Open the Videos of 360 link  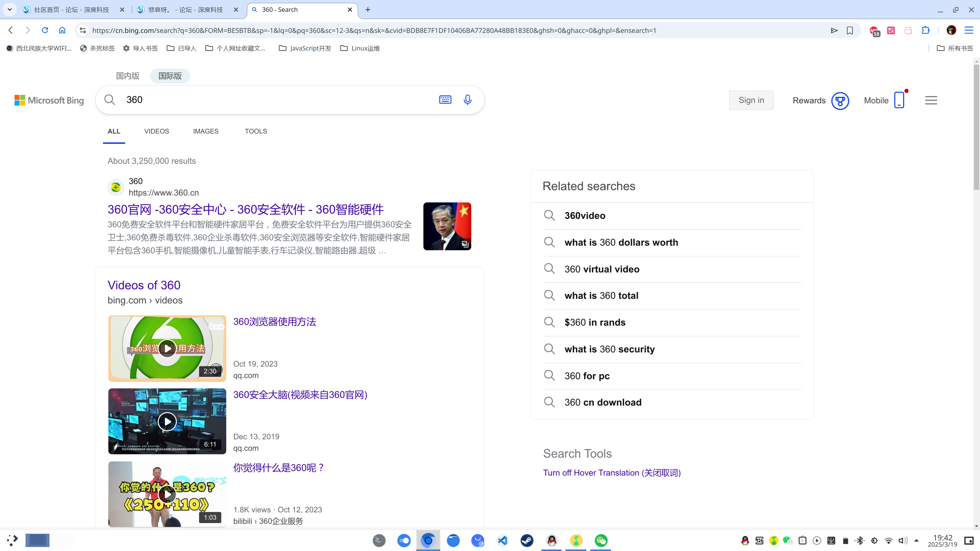click(144, 285)
